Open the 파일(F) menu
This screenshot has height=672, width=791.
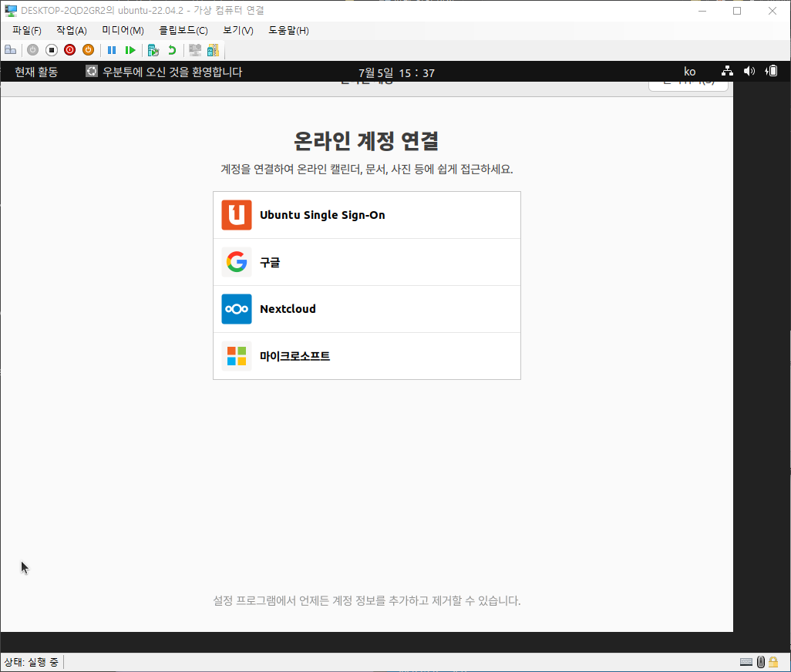pos(27,31)
